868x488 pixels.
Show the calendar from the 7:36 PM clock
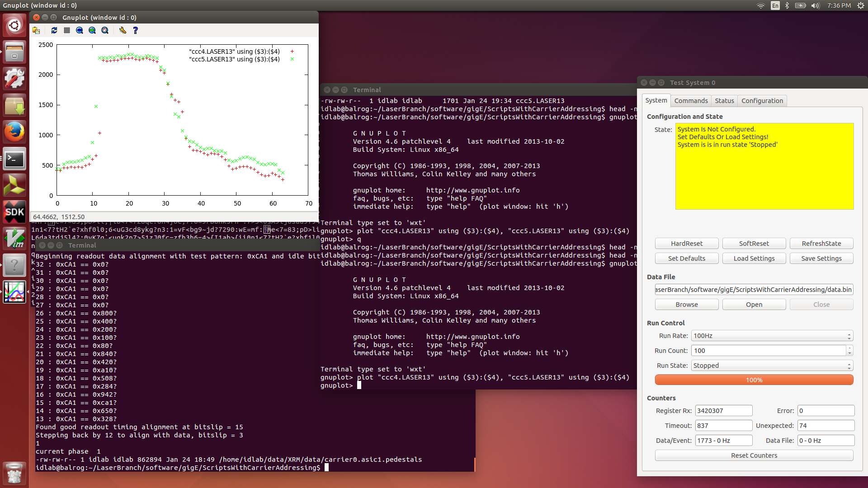click(x=839, y=5)
